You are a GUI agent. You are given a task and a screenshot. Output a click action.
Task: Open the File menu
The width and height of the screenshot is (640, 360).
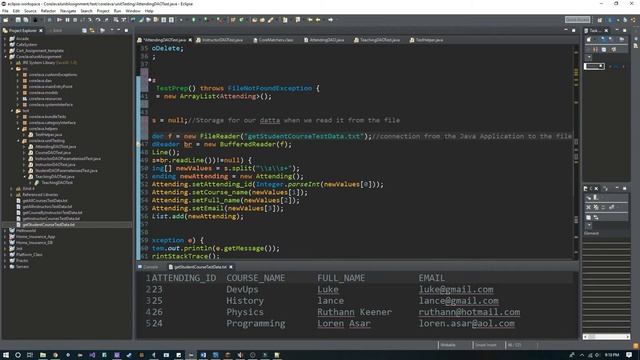tap(5, 11)
